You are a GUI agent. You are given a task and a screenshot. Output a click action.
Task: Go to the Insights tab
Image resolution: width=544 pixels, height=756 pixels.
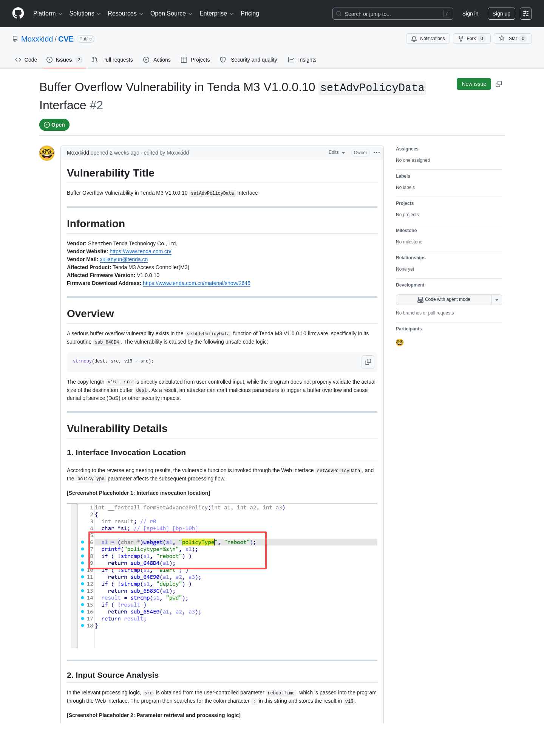tap(302, 60)
